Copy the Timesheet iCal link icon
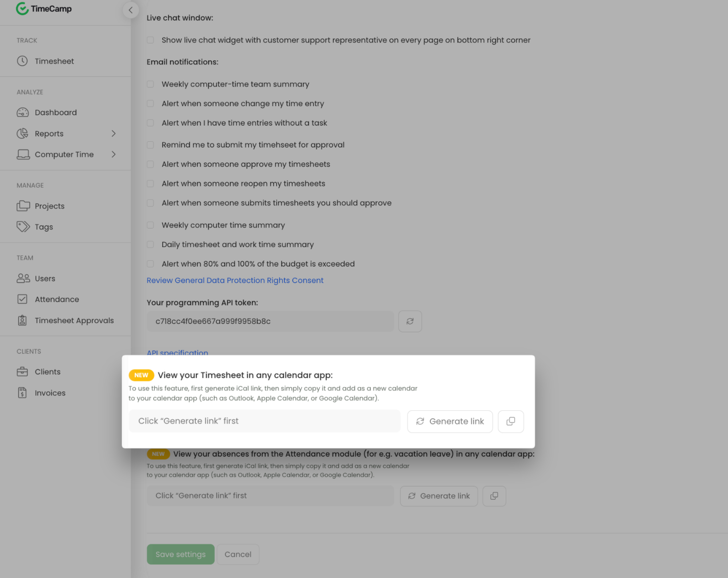The width and height of the screenshot is (728, 578). click(x=510, y=421)
